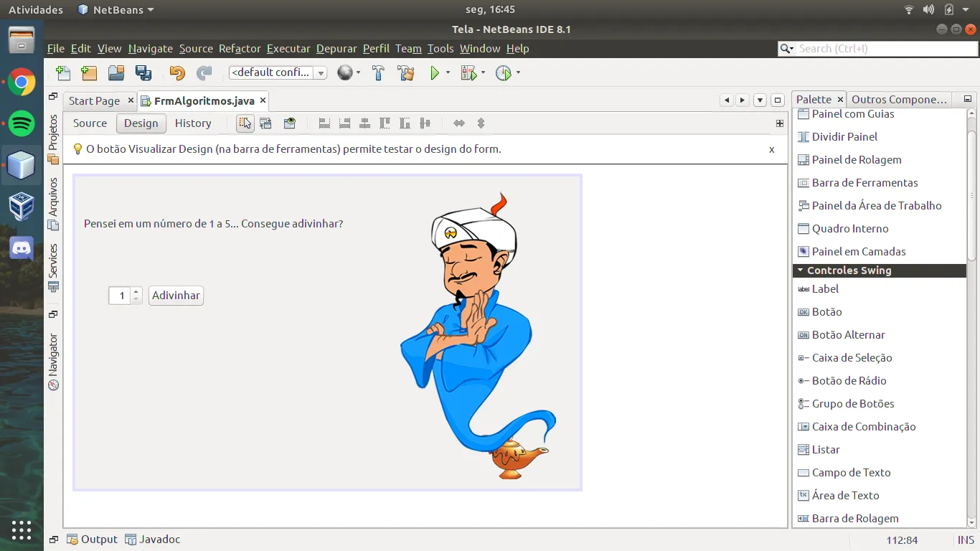Switch to the Start Page tab
Screen dimensions: 980x551
(94, 101)
